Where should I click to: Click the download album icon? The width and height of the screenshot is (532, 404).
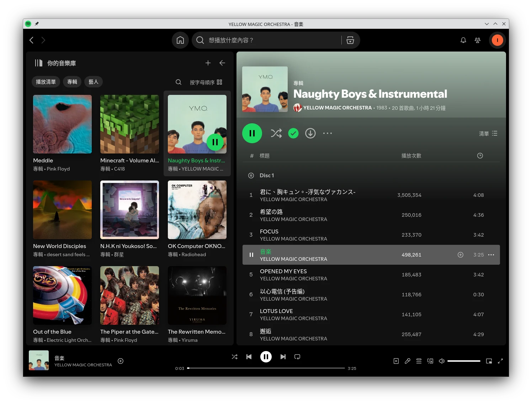pyautogui.click(x=310, y=133)
